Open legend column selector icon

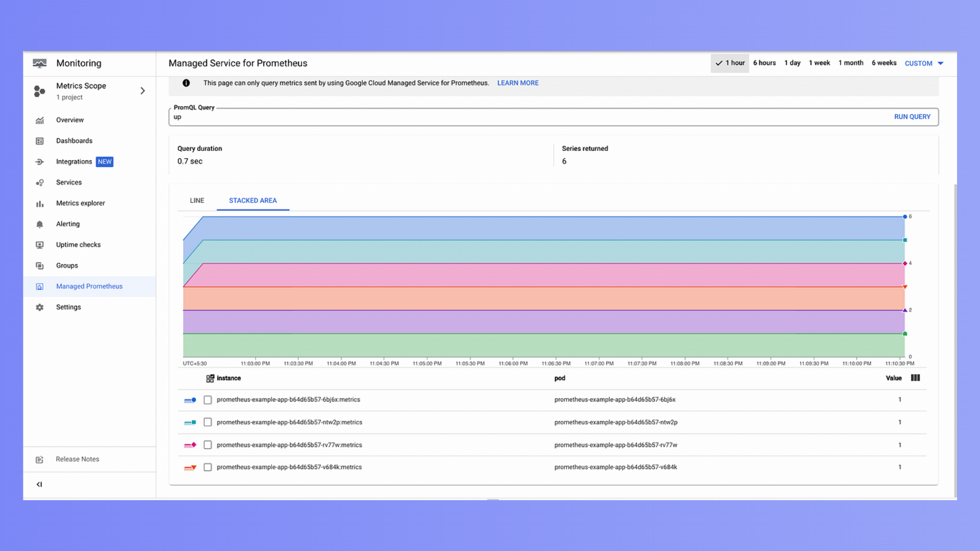916,378
